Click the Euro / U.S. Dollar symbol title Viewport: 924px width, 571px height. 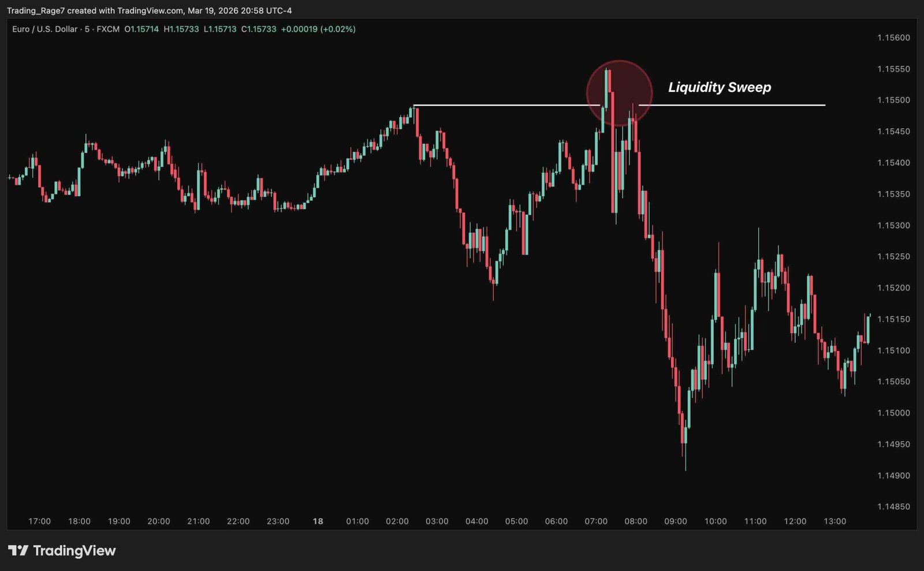(x=44, y=29)
